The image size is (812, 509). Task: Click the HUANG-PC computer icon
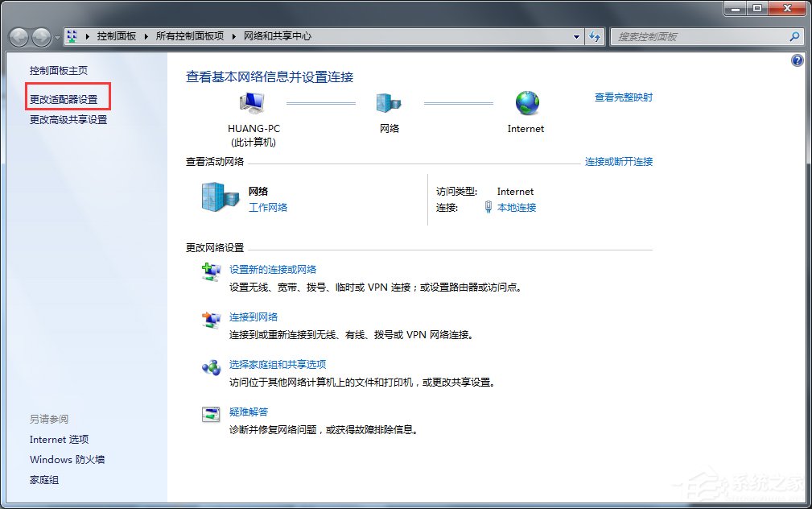(252, 102)
